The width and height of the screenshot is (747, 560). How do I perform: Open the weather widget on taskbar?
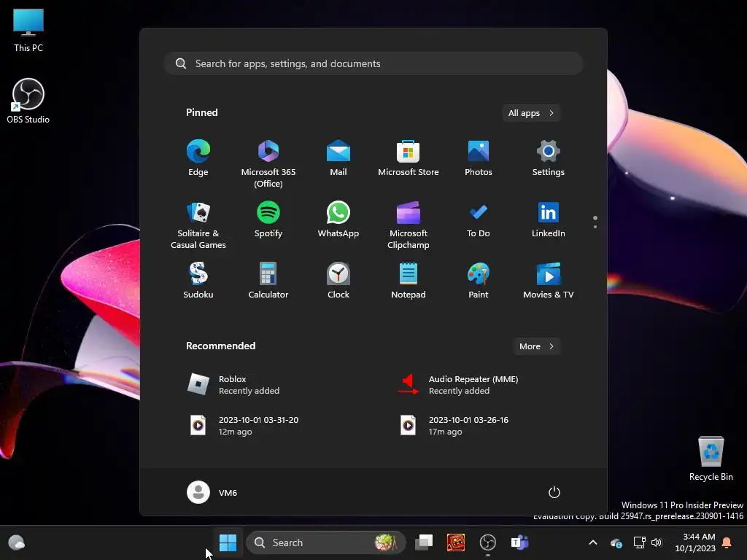[16, 542]
